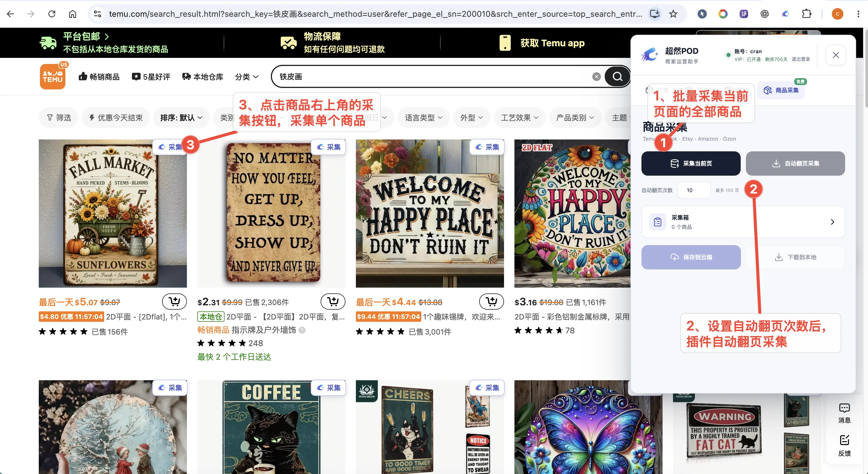
Task: Open the 工艺效果 filter dropdown
Action: tap(520, 118)
